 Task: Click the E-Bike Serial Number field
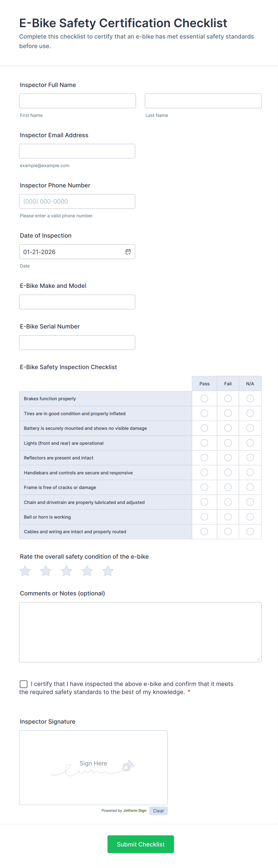click(x=77, y=342)
